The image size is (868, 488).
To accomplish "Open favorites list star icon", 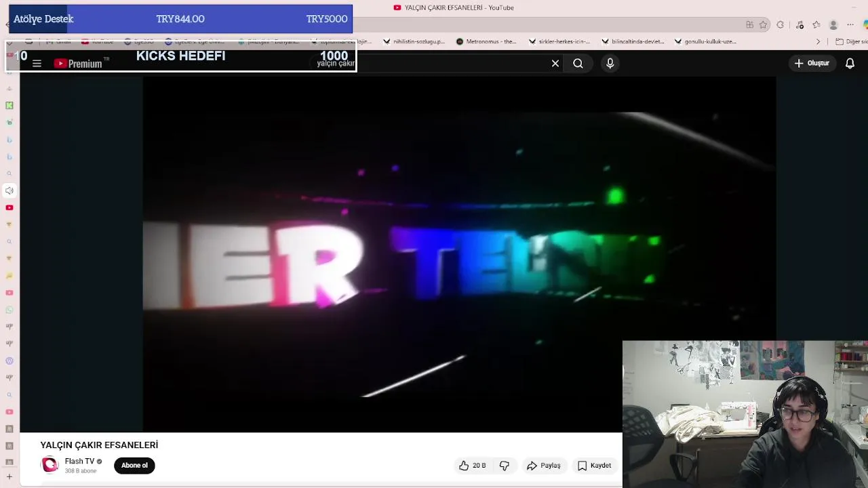I will click(x=816, y=25).
